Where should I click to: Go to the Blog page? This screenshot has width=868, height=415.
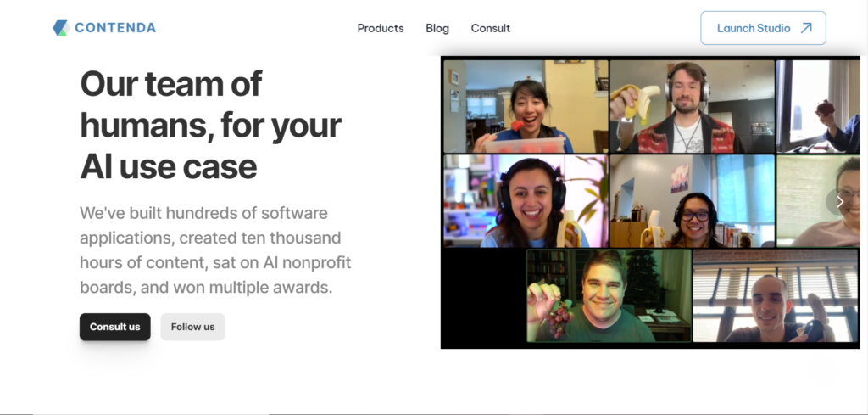click(437, 28)
